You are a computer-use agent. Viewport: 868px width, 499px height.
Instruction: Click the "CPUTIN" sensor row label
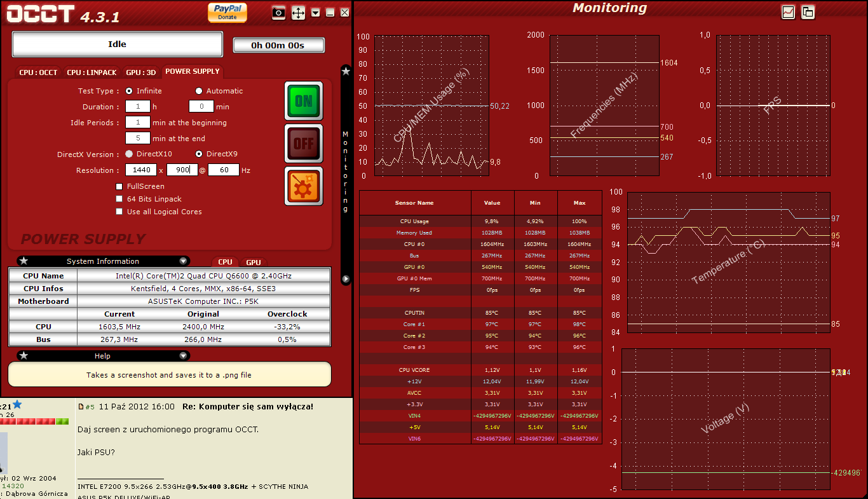414,313
